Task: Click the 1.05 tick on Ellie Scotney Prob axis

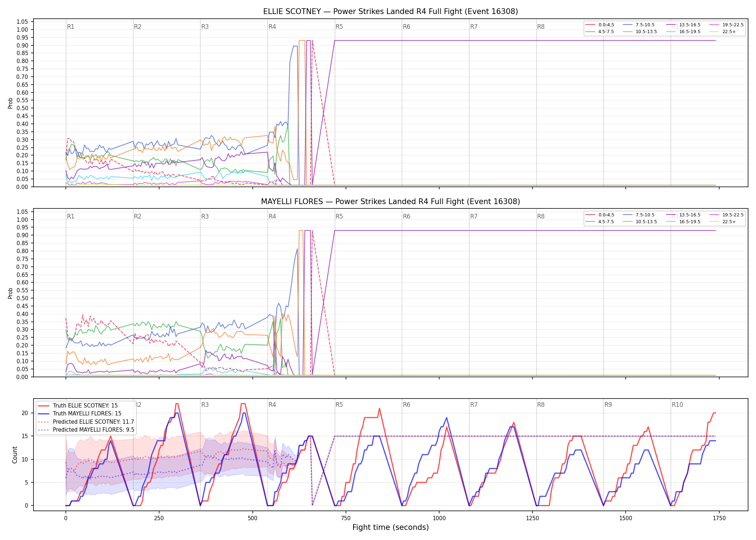Action: (x=22, y=22)
